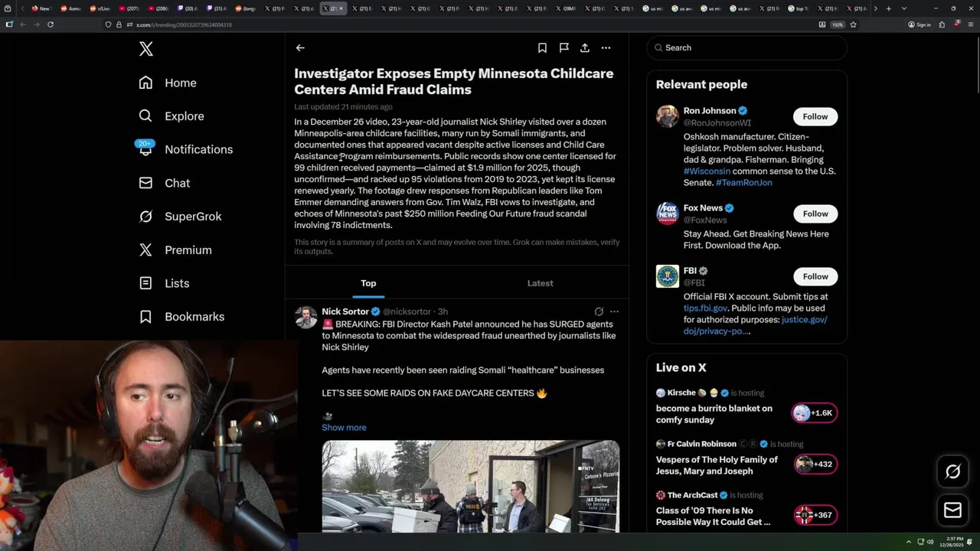Reload the page in the browser
This screenshot has height=551, width=980.
pos(51,24)
